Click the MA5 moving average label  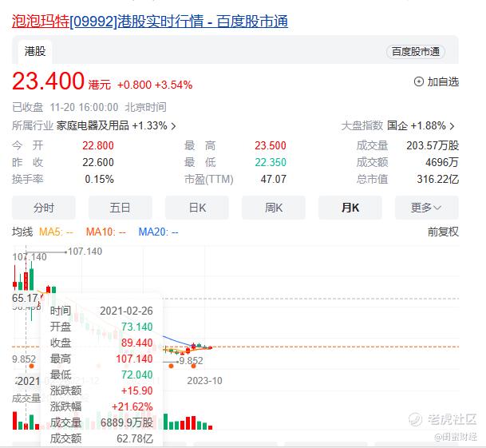point(56,232)
